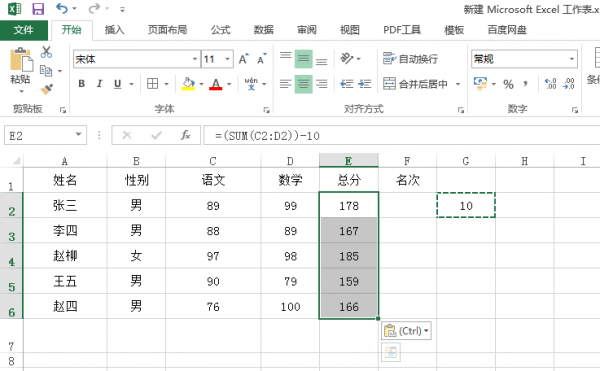Click the Select All corner triangle
Viewport: 600px width, 371px height.
(x=15, y=161)
